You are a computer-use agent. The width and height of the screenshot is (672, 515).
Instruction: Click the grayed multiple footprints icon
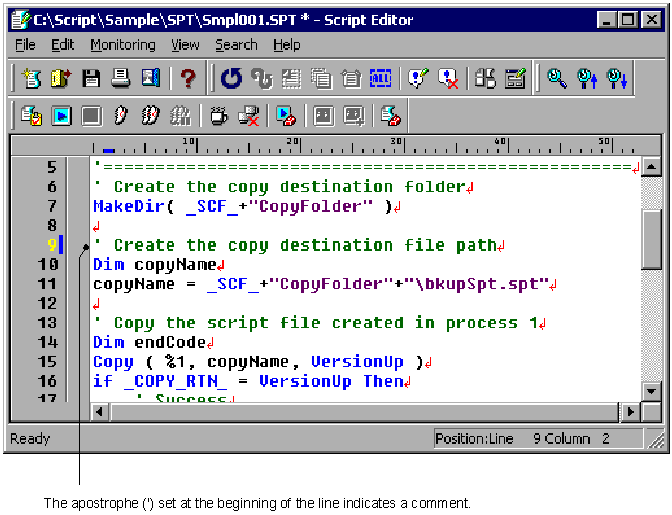[x=180, y=116]
